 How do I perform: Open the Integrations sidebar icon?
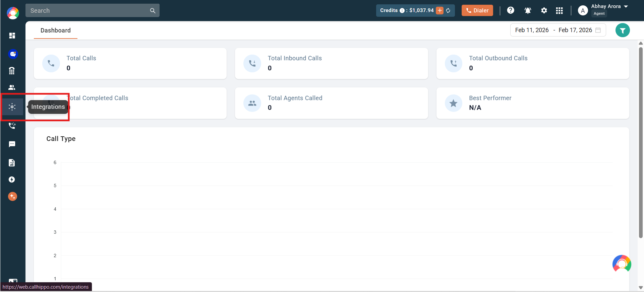pos(12,107)
